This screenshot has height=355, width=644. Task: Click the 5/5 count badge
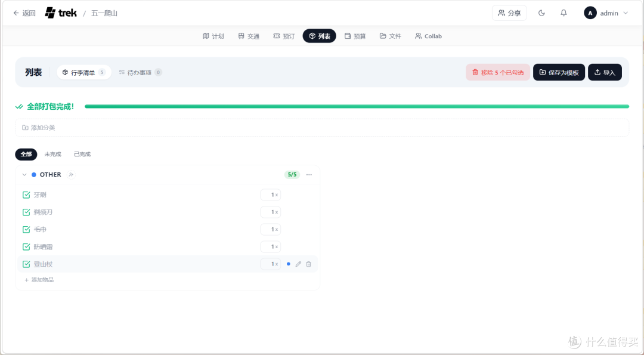[292, 175]
